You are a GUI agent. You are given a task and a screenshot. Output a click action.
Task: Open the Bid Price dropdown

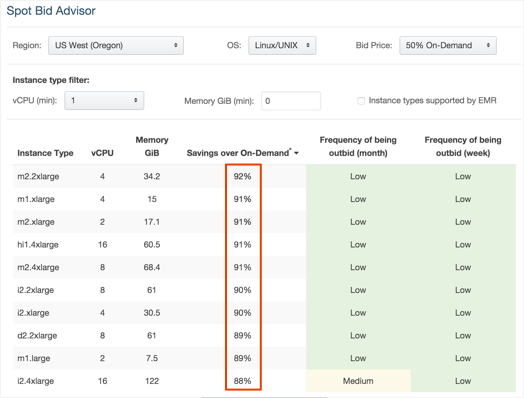447,45
